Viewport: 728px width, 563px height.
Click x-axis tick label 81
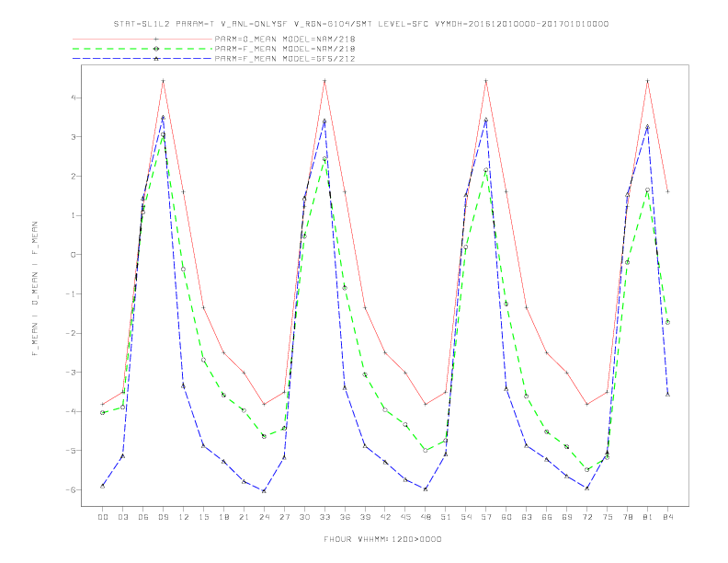648,517
